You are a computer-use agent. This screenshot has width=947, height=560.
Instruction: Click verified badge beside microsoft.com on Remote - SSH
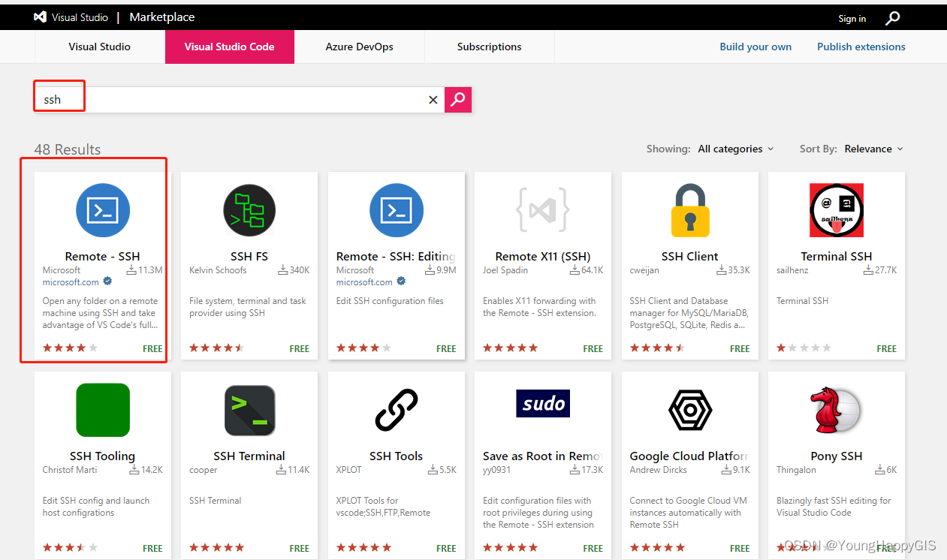[x=107, y=282]
